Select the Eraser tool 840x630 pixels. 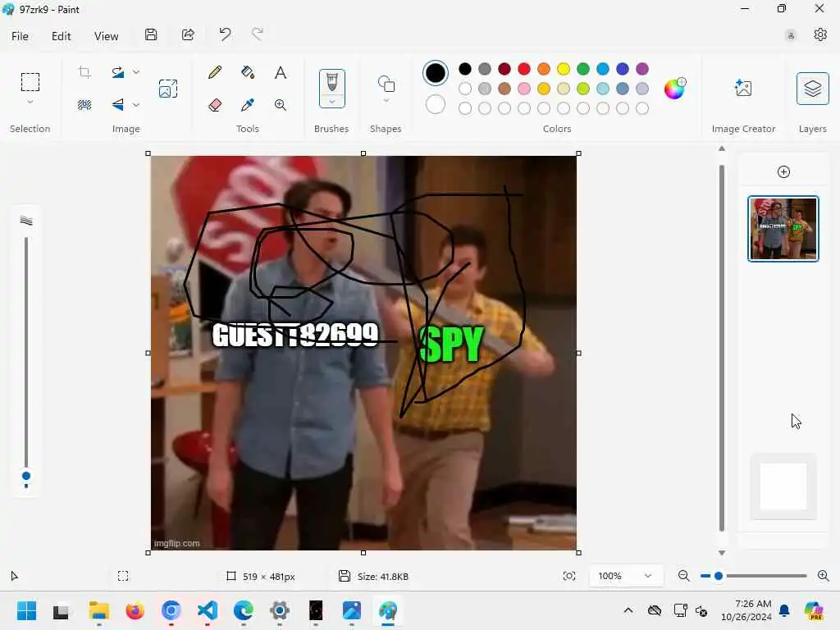coord(215,105)
